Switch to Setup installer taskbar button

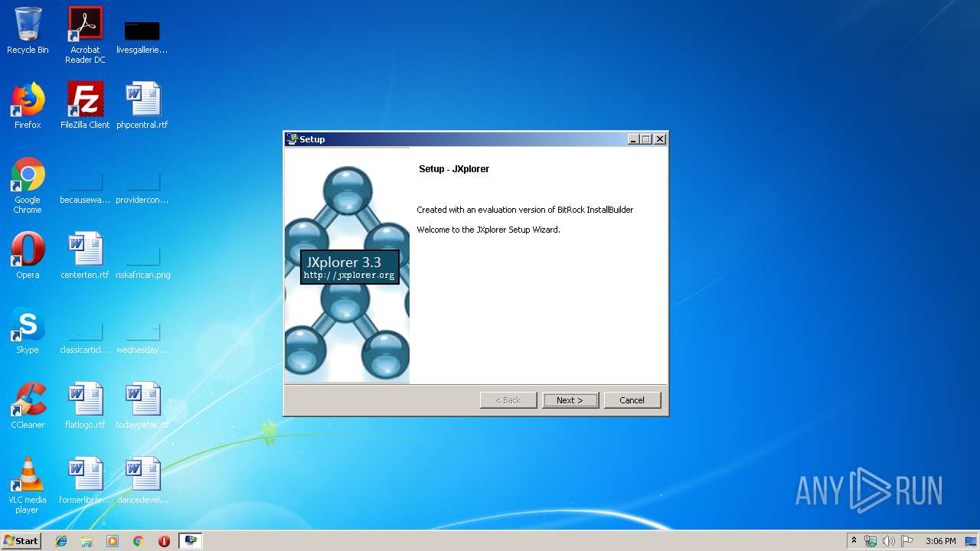tap(191, 541)
